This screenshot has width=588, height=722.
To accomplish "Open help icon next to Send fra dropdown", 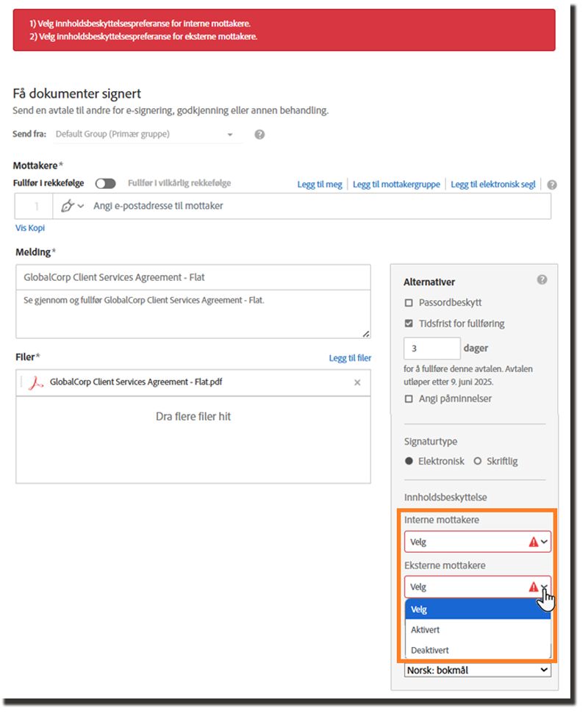I will [259, 135].
